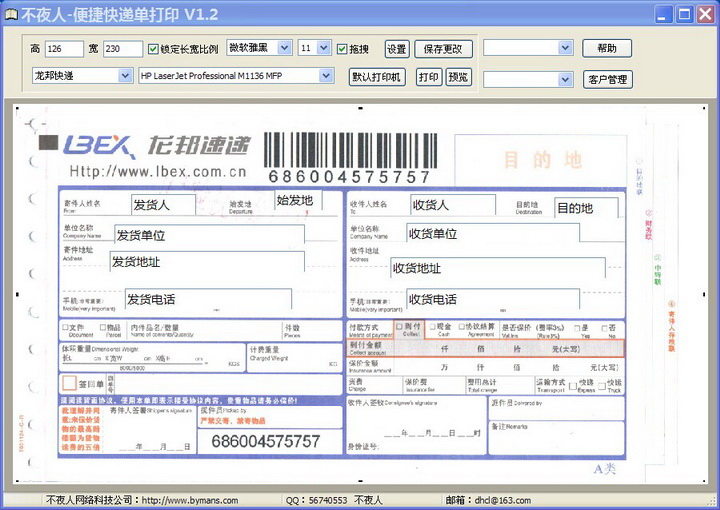Select the 始发地 field on the form
The height and width of the screenshot is (510, 720).
pos(298,201)
